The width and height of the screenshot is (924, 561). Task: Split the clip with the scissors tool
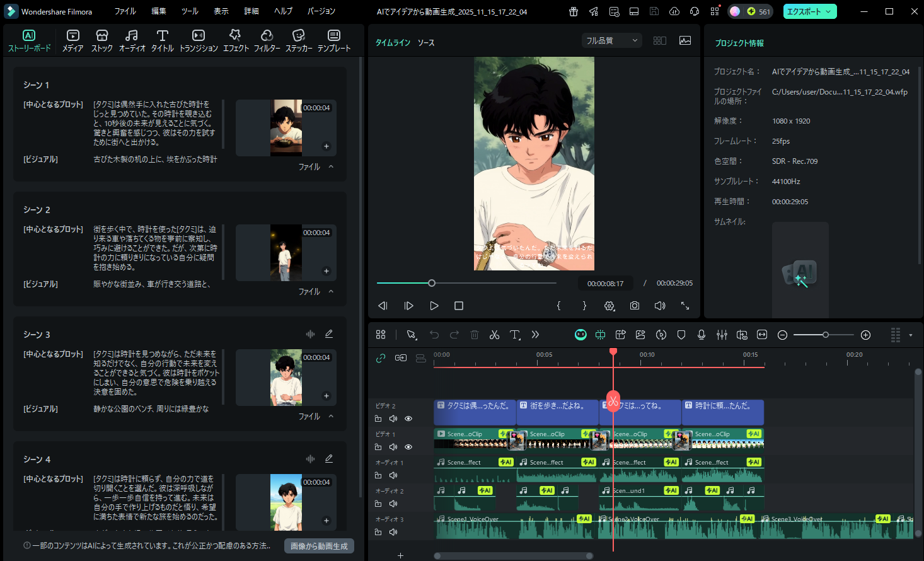[494, 335]
